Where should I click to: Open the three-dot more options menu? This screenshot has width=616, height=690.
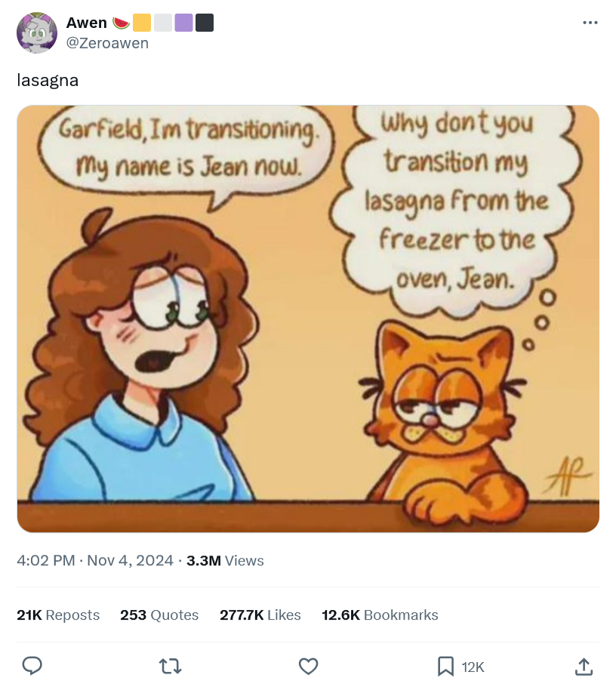tap(590, 23)
